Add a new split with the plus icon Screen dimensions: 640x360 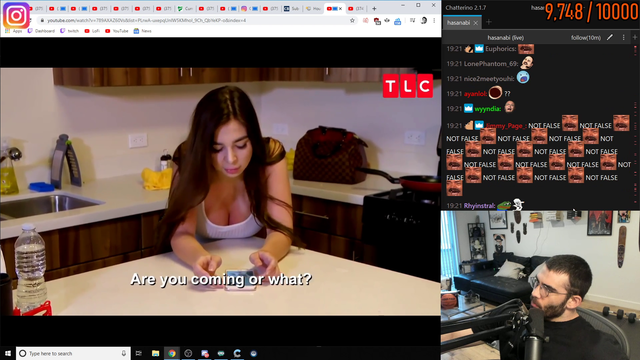(x=635, y=37)
